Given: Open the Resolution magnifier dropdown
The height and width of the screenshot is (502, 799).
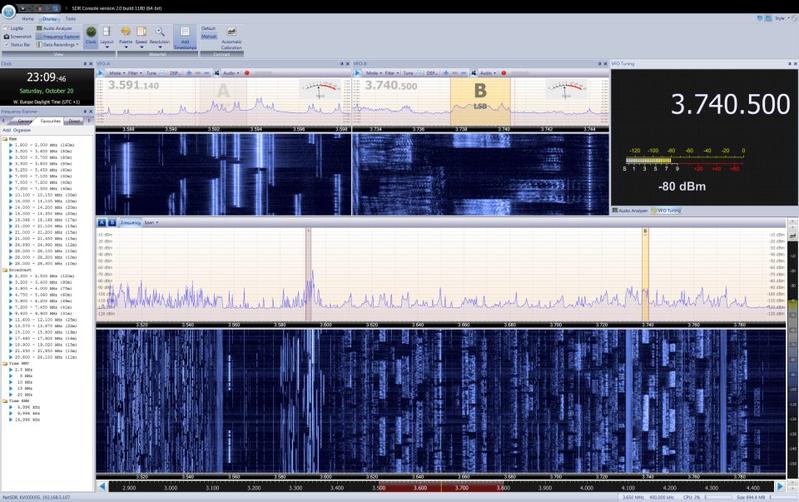Looking at the screenshot, I should (x=159, y=37).
